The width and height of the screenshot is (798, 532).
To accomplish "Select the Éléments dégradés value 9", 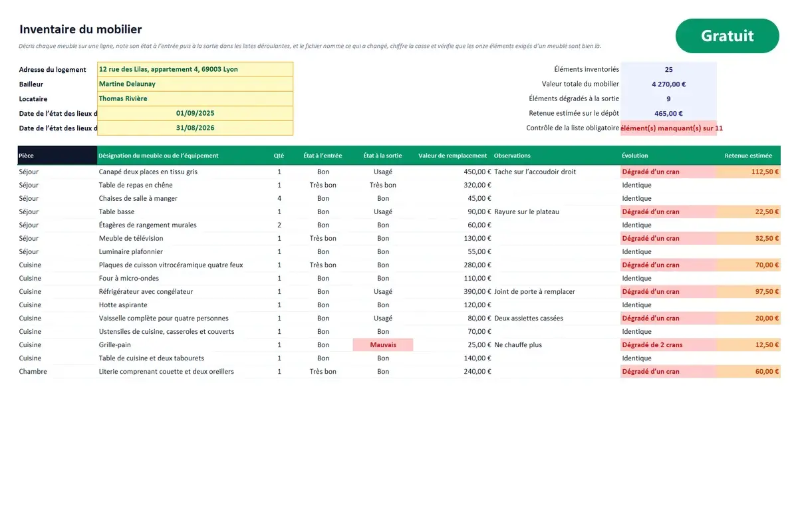I will coord(668,98).
